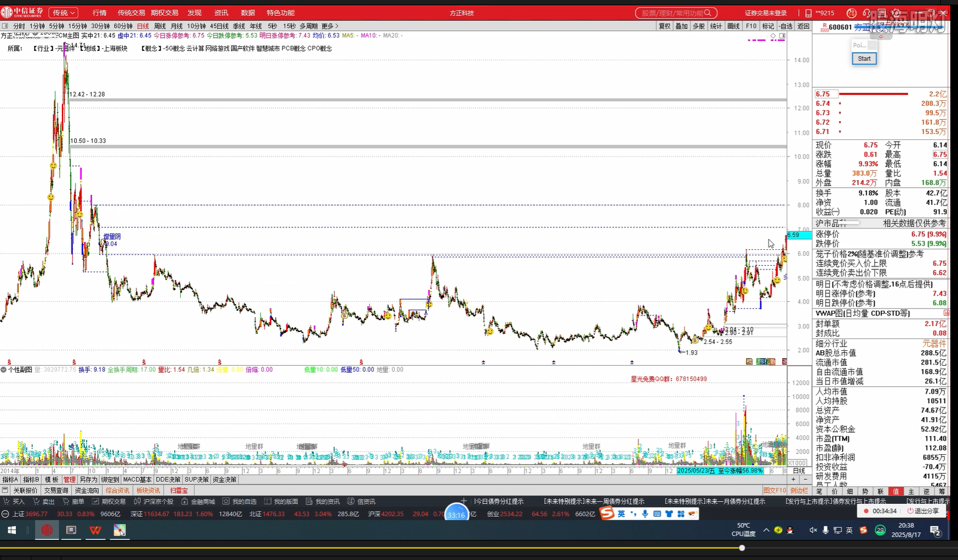Click the chart zoom-in plus button
This screenshot has width=958, height=560.
coord(793,480)
